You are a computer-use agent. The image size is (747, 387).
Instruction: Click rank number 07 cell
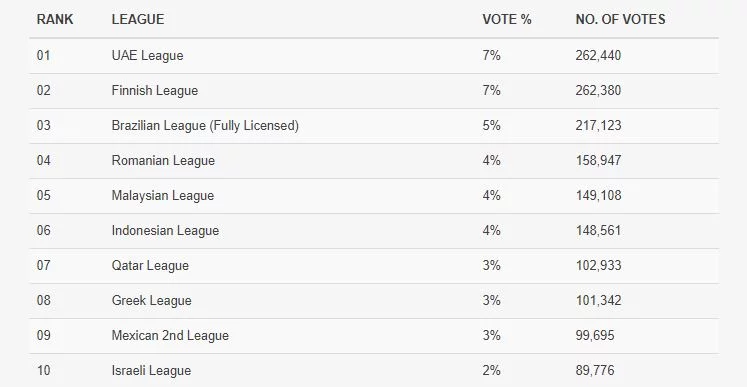click(43, 265)
